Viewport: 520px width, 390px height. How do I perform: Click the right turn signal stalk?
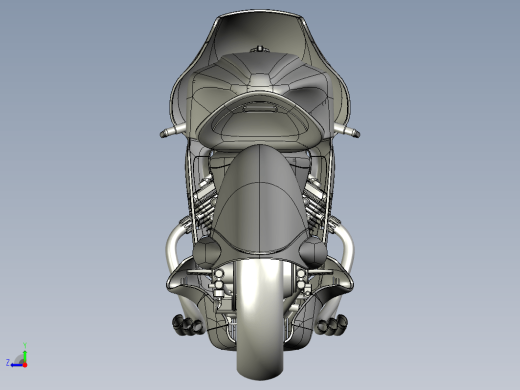pos(347,130)
